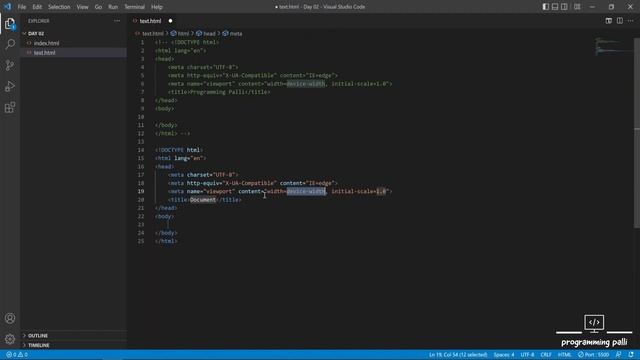Open the Help menu

tap(157, 7)
